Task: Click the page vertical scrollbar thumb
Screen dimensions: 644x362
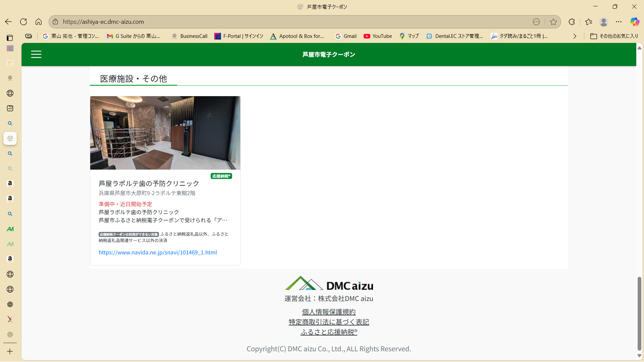Action: pos(639,313)
